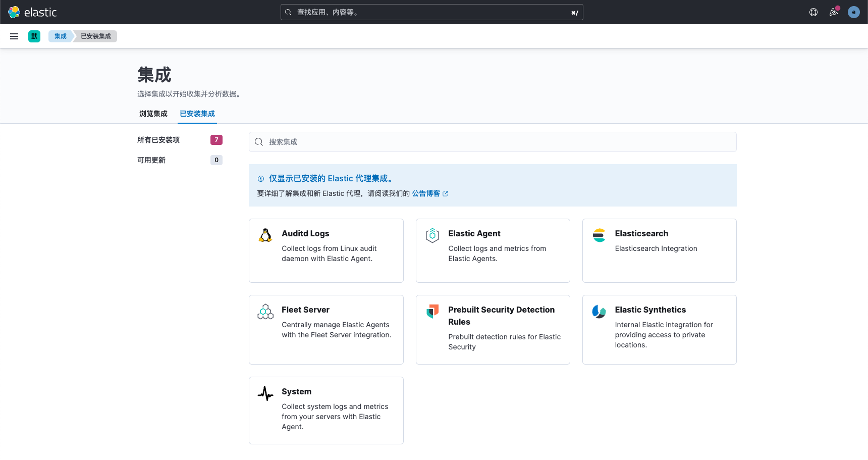Click 'Collect logs and metrics from Elastic Agents' text
The height and width of the screenshot is (460, 868).
tap(497, 253)
